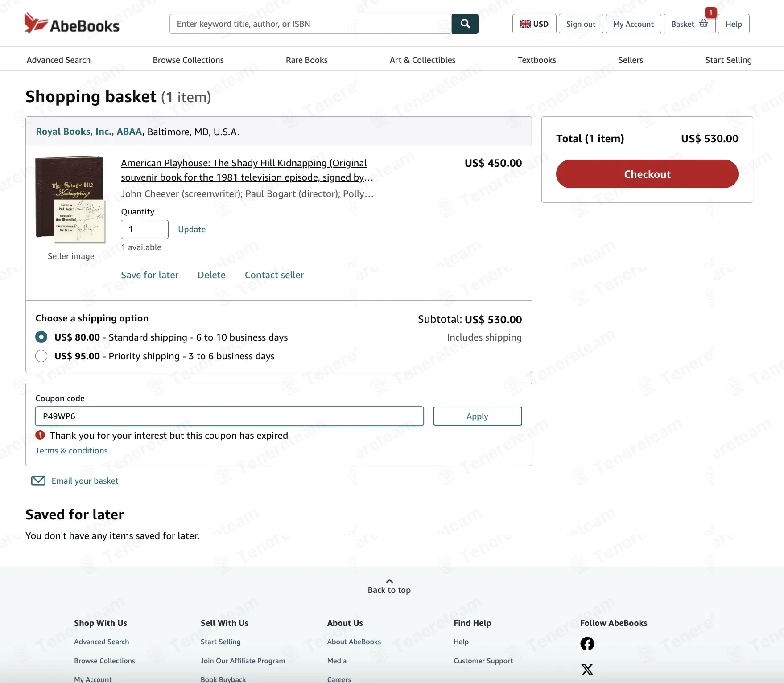
Task: Open the AbeBooks logo home link
Action: (x=72, y=24)
